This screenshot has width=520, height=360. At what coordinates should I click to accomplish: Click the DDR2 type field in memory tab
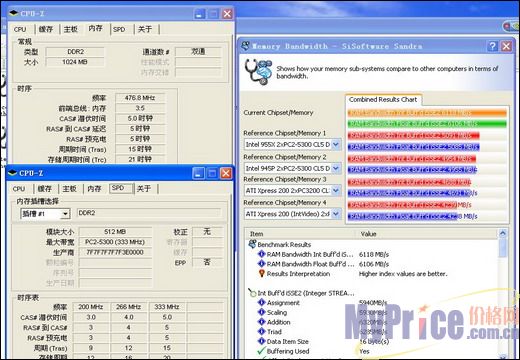[x=75, y=52]
